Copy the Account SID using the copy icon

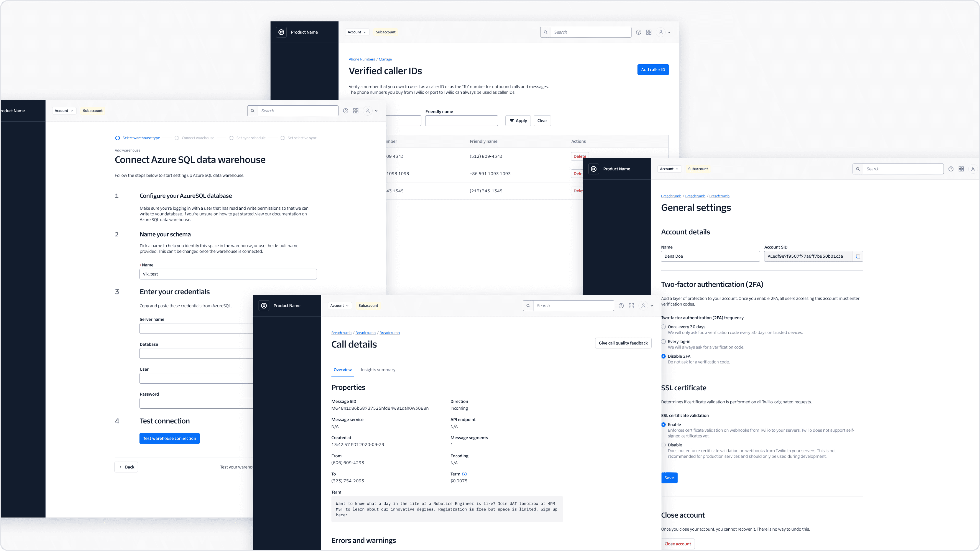858,256
